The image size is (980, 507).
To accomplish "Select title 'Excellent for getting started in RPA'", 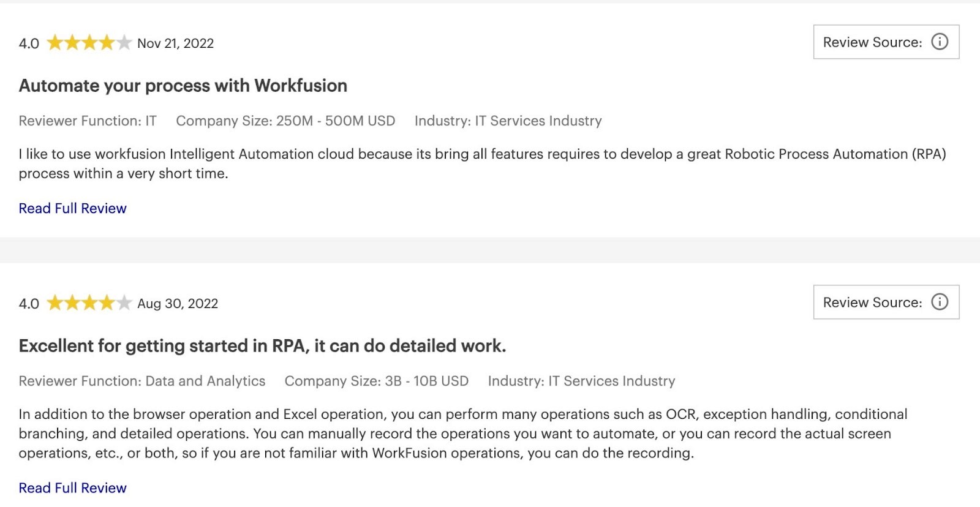I will (262, 346).
